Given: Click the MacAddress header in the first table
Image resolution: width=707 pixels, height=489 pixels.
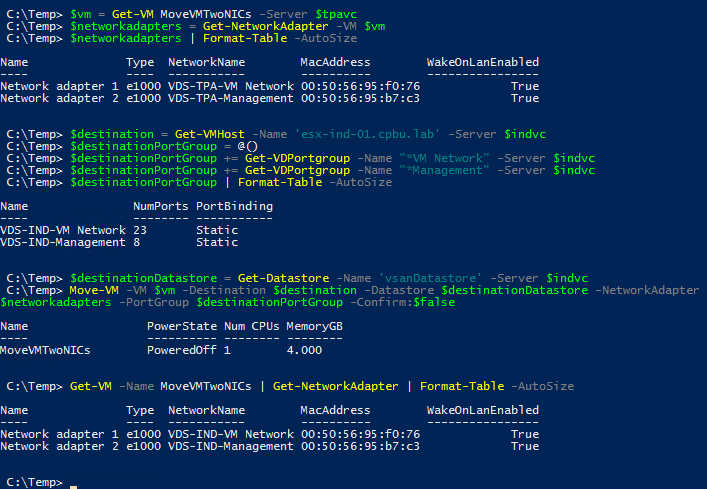Looking at the screenshot, I should [335, 62].
